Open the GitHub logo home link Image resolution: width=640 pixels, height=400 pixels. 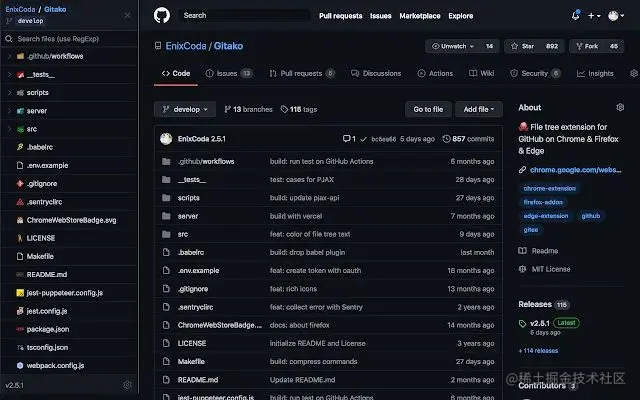click(162, 16)
